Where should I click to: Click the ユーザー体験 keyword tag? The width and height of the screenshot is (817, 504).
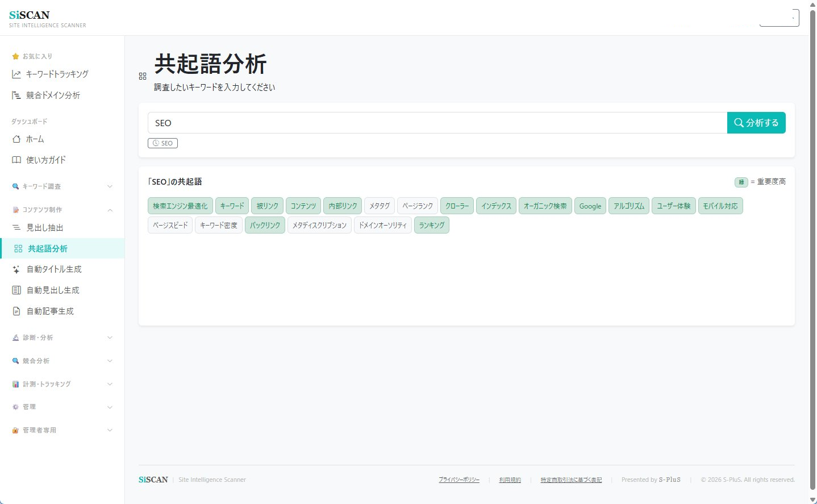[674, 206]
